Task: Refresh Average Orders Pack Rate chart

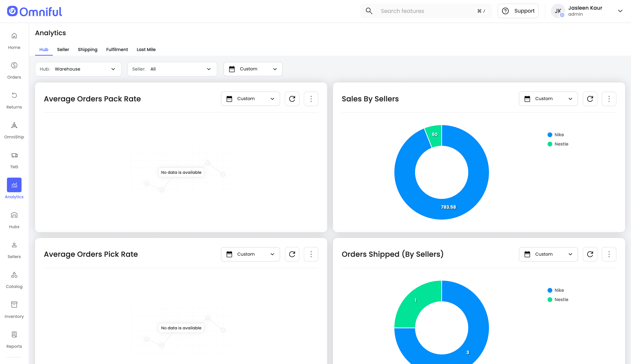Action: click(x=292, y=99)
